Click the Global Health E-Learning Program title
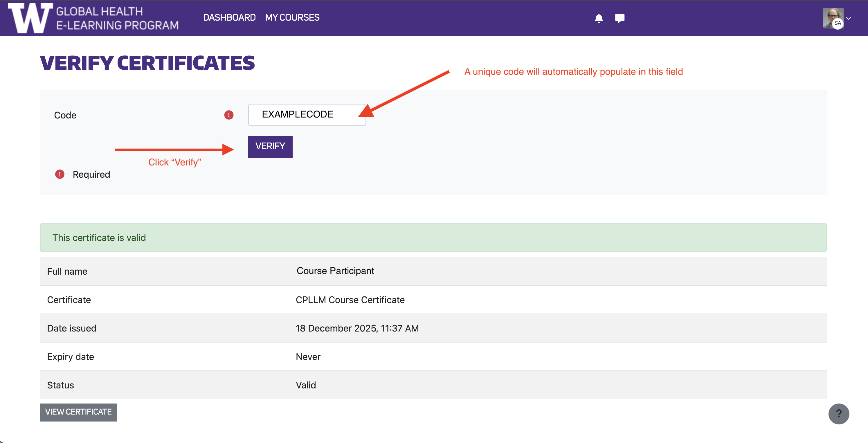This screenshot has height=443, width=868. 117,18
